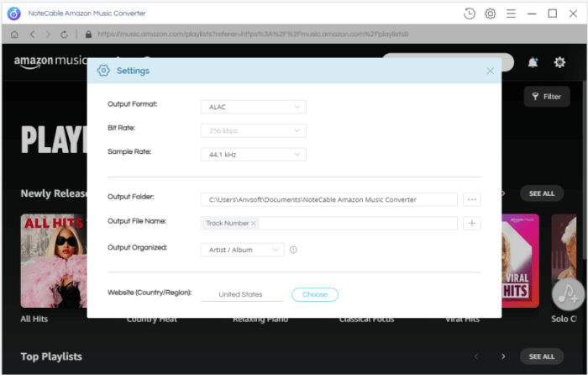588x375 pixels.
Task: Remove the Track Number tag
Action: point(254,224)
